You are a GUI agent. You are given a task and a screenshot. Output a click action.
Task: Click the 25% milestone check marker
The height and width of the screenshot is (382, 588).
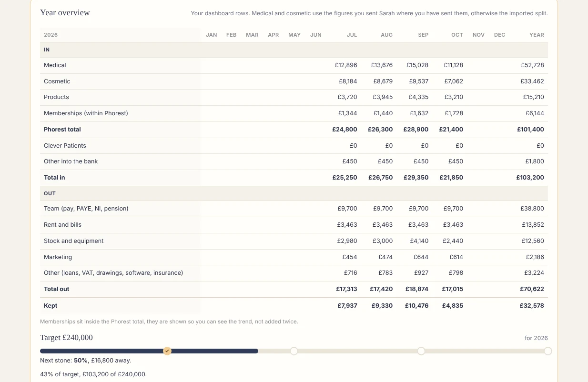pyautogui.click(x=167, y=351)
